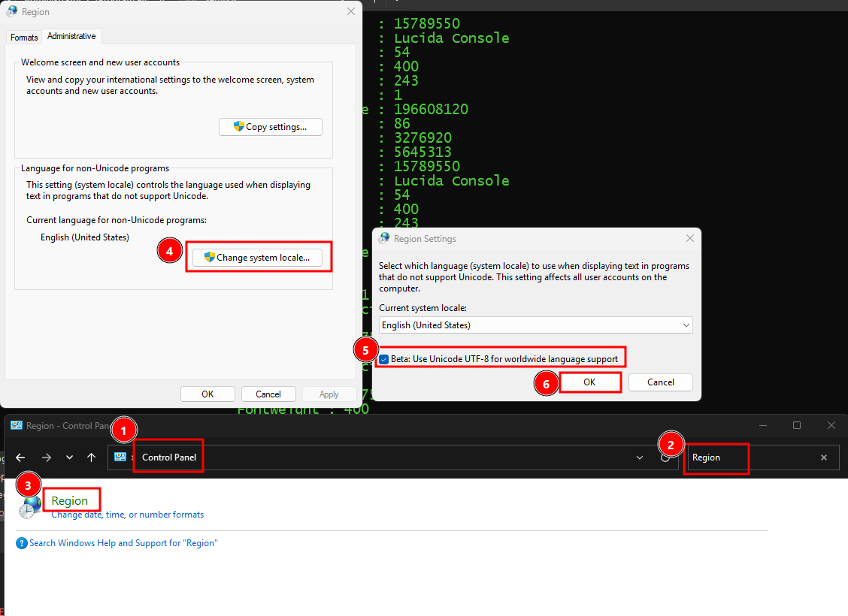Image resolution: width=848 pixels, height=616 pixels.
Task: Toggle Beta: Use Unicode UTF-8 checkbox
Action: click(x=384, y=359)
